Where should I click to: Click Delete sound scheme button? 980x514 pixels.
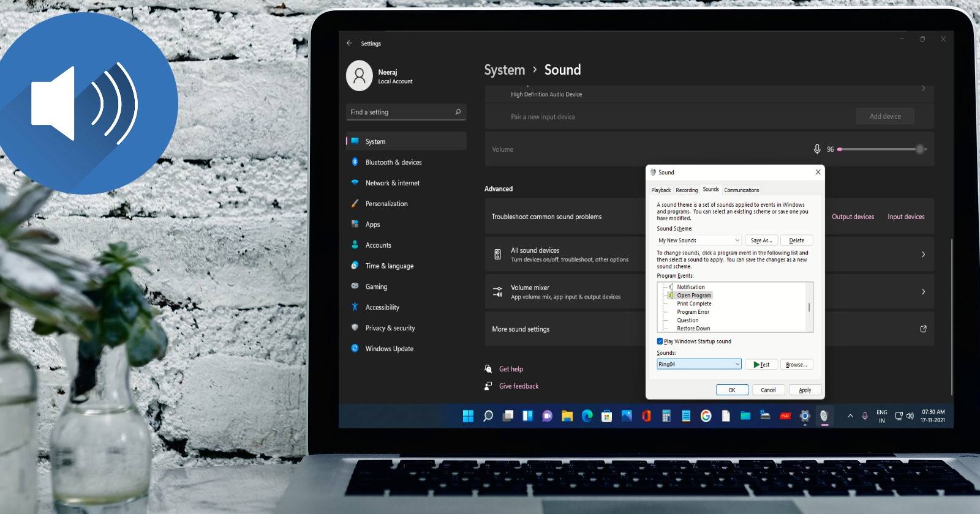click(x=796, y=240)
